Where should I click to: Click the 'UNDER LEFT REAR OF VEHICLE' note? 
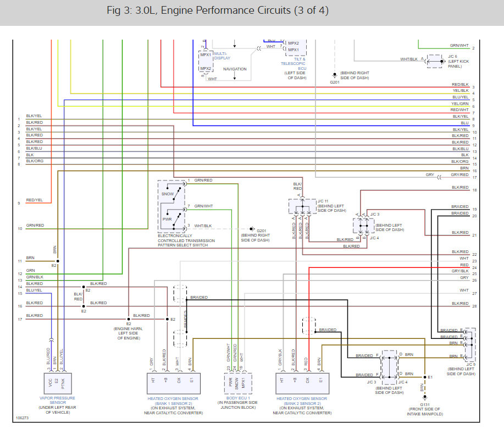tap(58, 409)
